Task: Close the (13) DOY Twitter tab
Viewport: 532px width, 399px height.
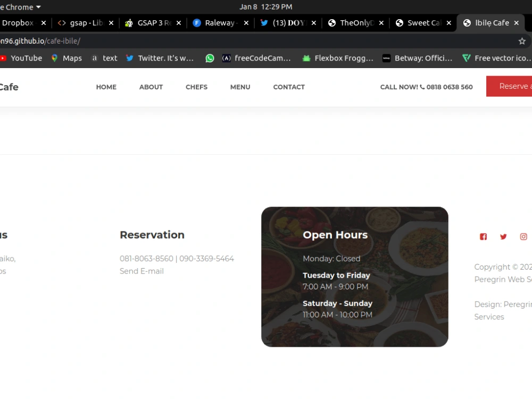Action: click(x=313, y=23)
